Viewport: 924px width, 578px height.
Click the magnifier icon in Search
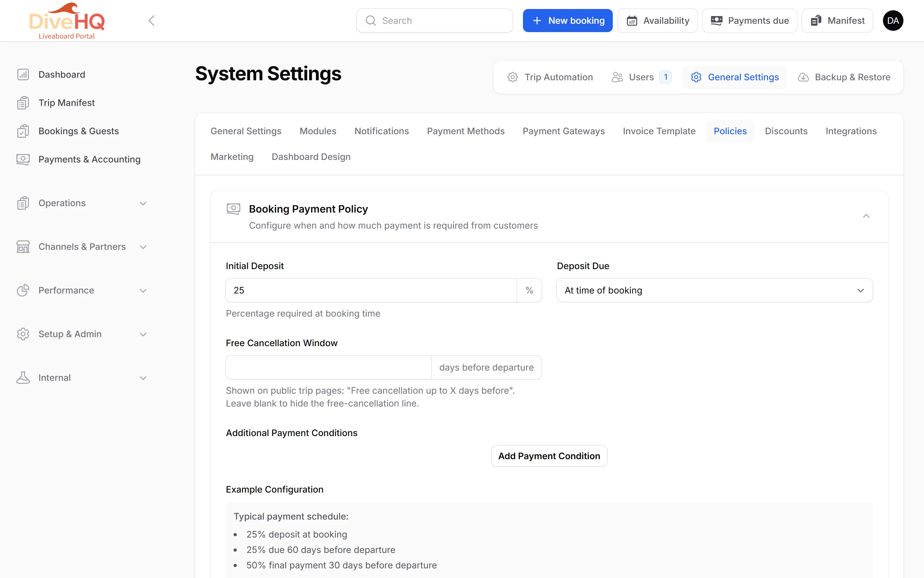click(371, 21)
